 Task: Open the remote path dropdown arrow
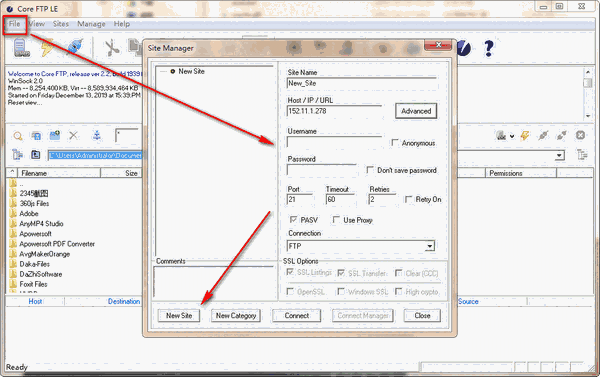(x=560, y=155)
